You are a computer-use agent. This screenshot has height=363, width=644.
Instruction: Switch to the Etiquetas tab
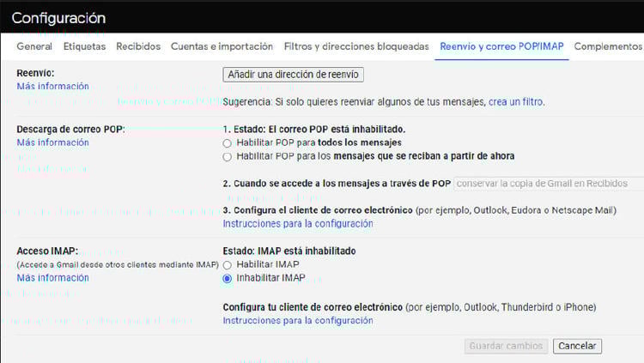pos(84,46)
